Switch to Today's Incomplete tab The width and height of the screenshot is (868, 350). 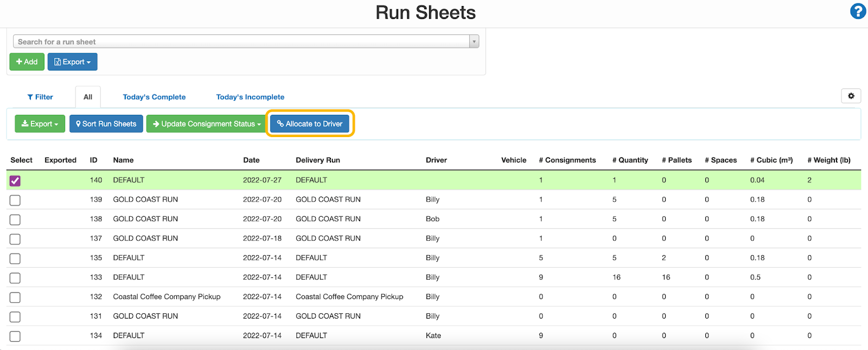(x=250, y=97)
